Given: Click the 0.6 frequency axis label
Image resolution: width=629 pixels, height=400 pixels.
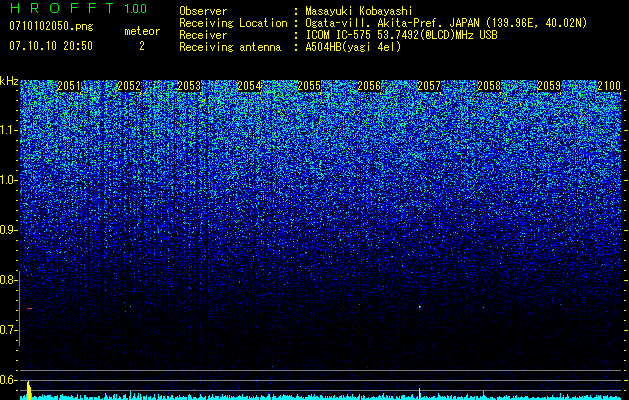Looking at the screenshot, I should coord(7,380).
